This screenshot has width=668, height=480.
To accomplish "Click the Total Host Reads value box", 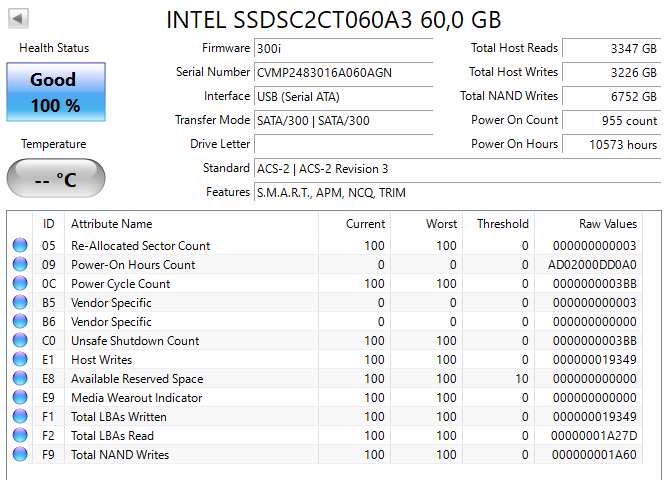I will point(611,48).
